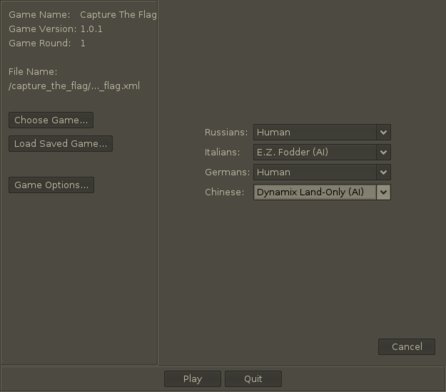Image resolution: width=446 pixels, height=392 pixels.
Task: Click the 'Germans:' label
Action: coord(227,172)
